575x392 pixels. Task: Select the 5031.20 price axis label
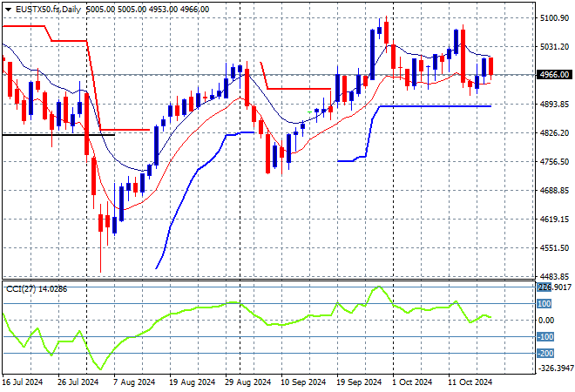pos(554,46)
